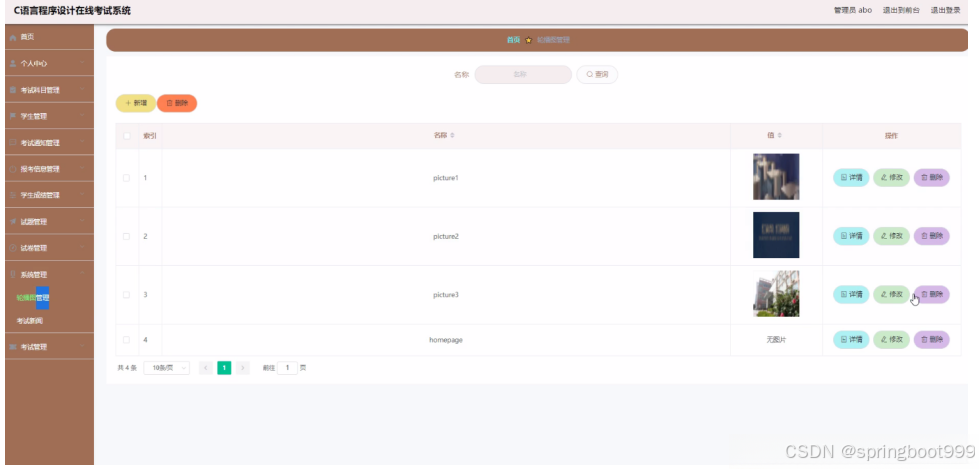Check the box for row picture1
Viewport: 979px width, 469px height.
coord(127,178)
